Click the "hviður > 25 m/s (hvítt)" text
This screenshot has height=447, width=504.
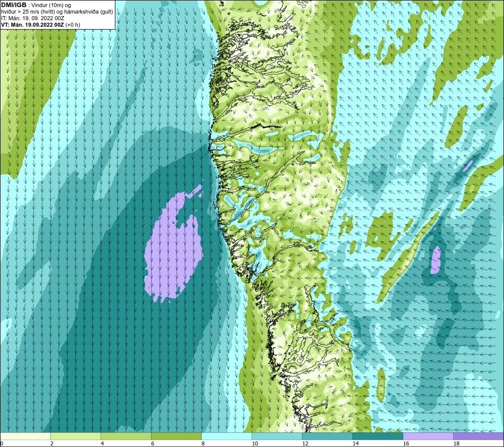tap(27, 12)
